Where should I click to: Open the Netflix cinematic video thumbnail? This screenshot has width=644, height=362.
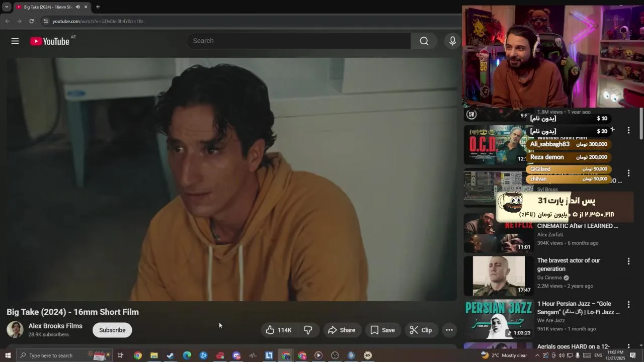pyautogui.click(x=498, y=233)
